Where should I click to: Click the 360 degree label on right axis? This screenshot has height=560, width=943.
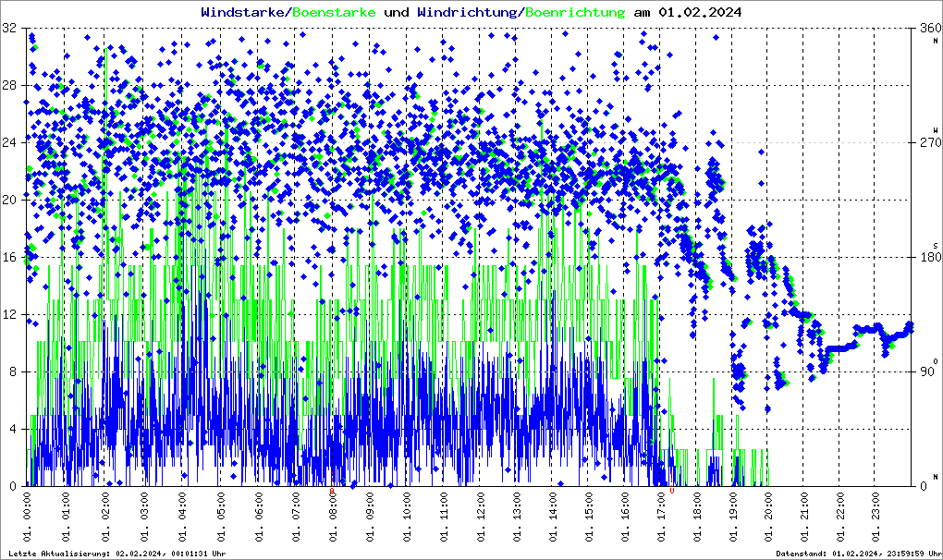(925, 29)
